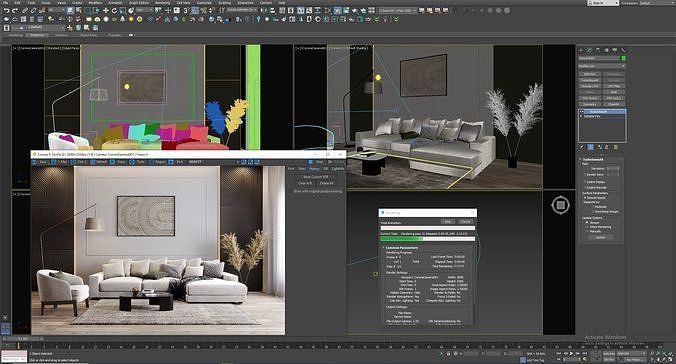The image size is (676, 364).
Task: Toggle Show End Result below modifier stack
Action: tap(591, 147)
